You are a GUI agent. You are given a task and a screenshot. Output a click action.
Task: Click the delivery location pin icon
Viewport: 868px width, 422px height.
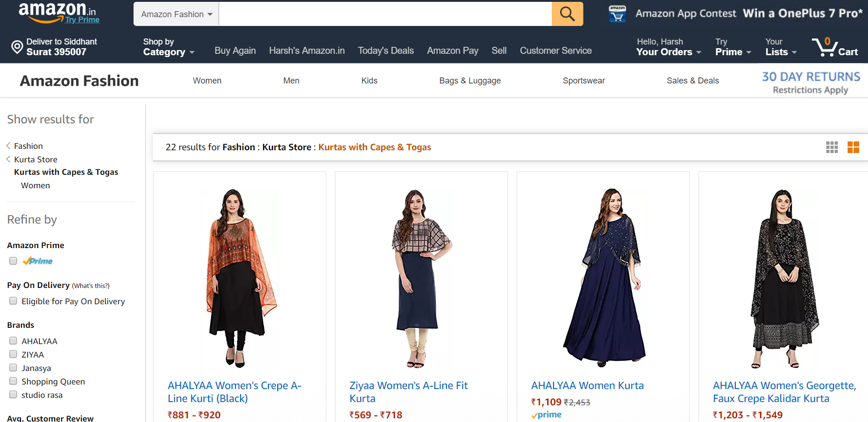17,47
